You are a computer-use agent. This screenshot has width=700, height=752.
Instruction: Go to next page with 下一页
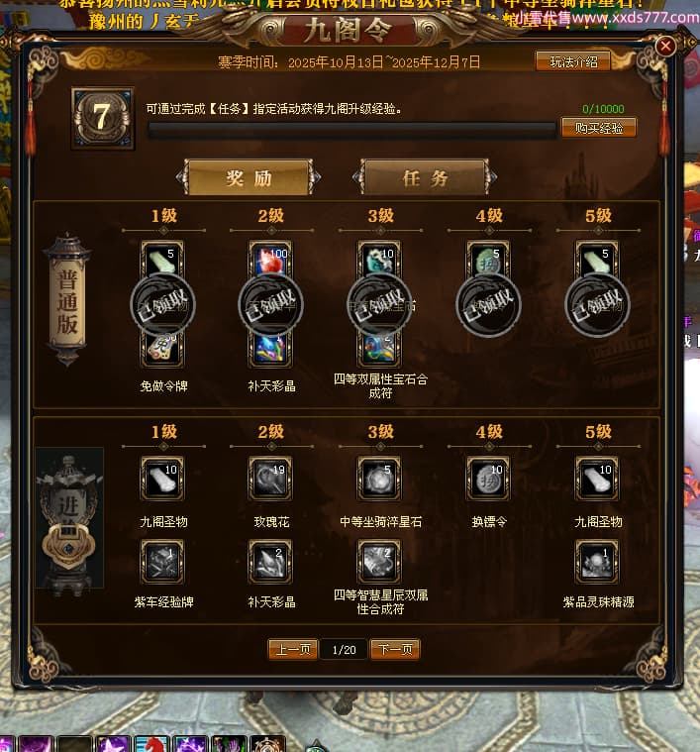coord(395,649)
